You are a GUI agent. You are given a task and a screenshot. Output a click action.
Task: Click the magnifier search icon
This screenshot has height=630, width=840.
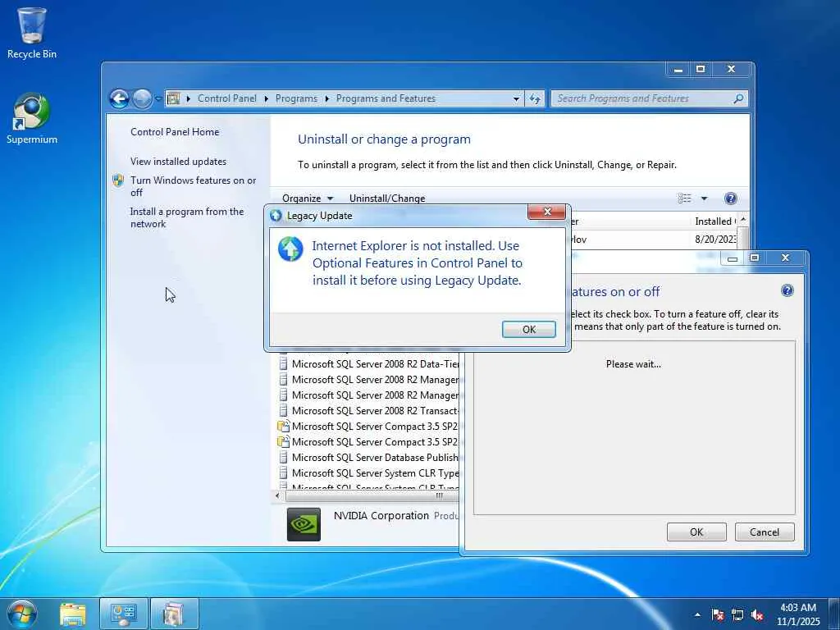tap(738, 98)
